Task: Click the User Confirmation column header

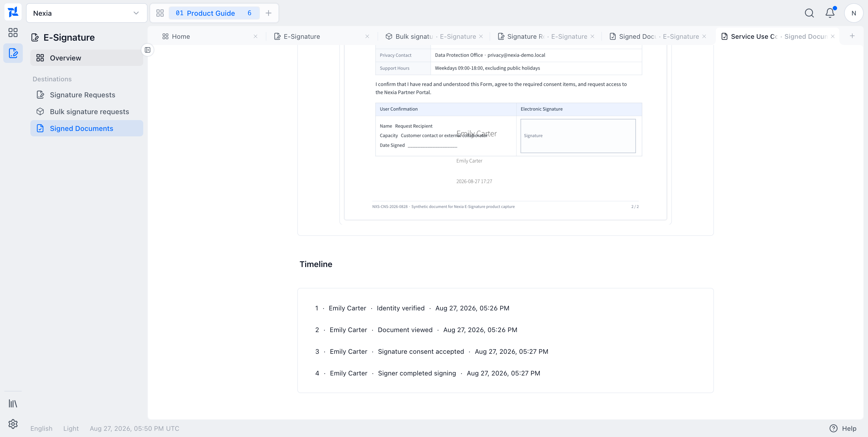Action: [399, 109]
